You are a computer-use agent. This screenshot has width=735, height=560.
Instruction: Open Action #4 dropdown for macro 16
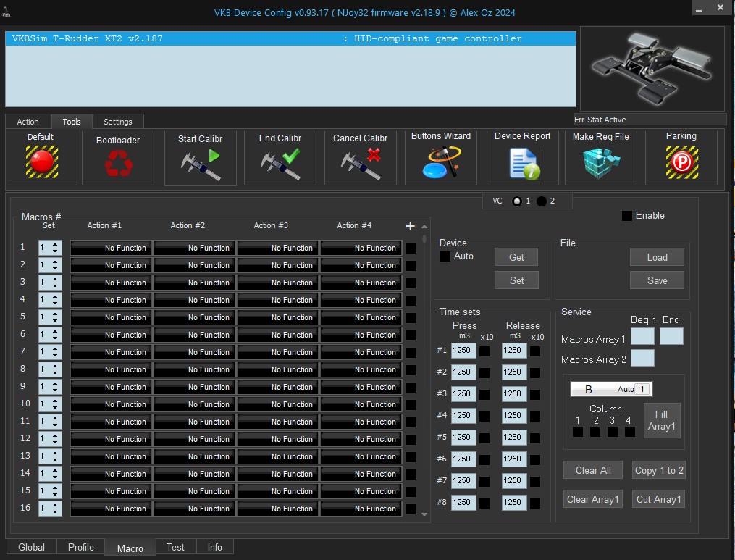(x=361, y=509)
